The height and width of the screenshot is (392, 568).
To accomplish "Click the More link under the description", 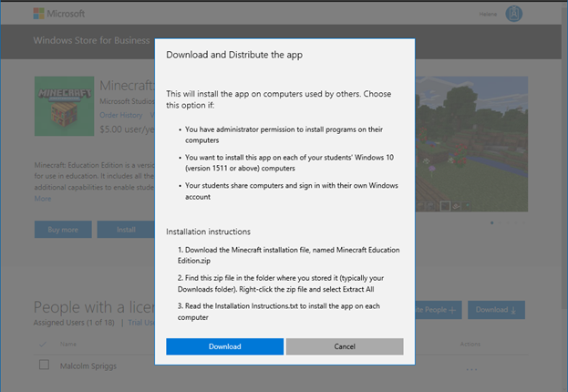I will [x=43, y=199].
